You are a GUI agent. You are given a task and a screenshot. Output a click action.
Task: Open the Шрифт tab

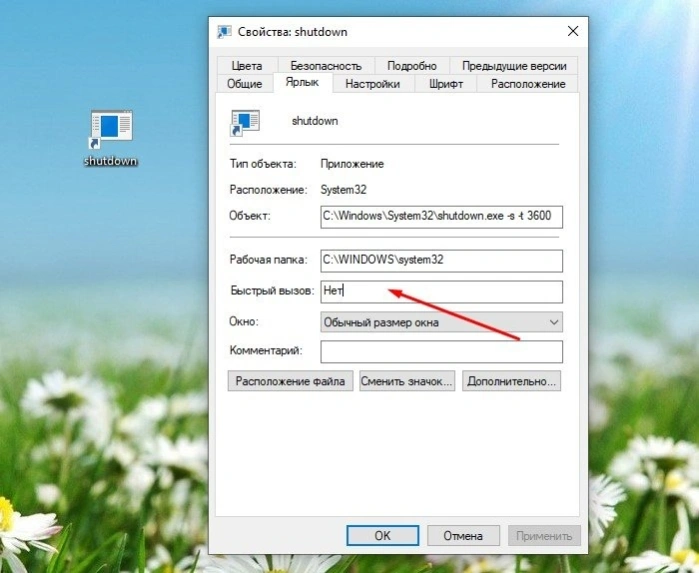pyautogui.click(x=446, y=84)
